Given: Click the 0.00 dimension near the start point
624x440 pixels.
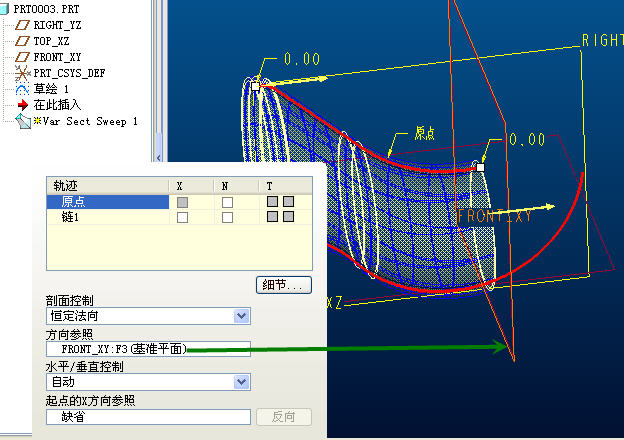Looking at the screenshot, I should tap(302, 59).
